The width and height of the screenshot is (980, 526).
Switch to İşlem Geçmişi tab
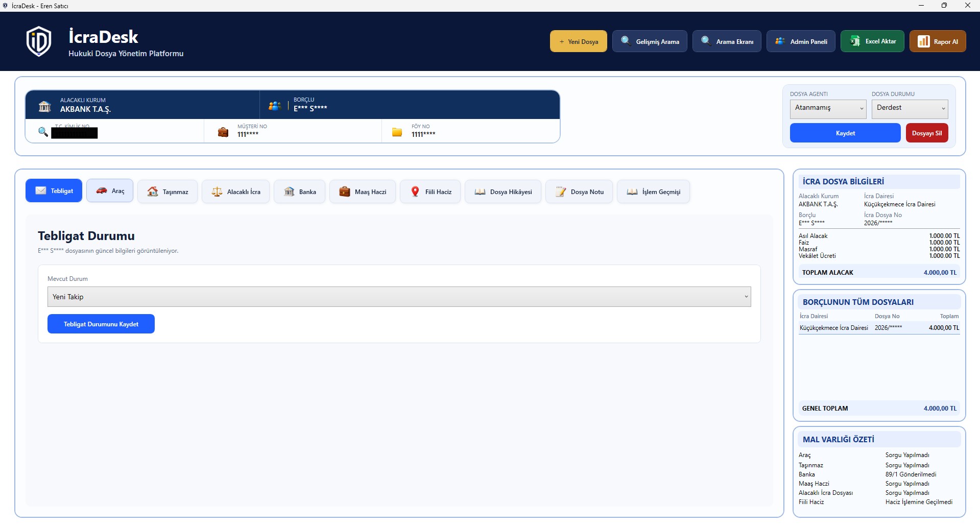click(x=653, y=192)
